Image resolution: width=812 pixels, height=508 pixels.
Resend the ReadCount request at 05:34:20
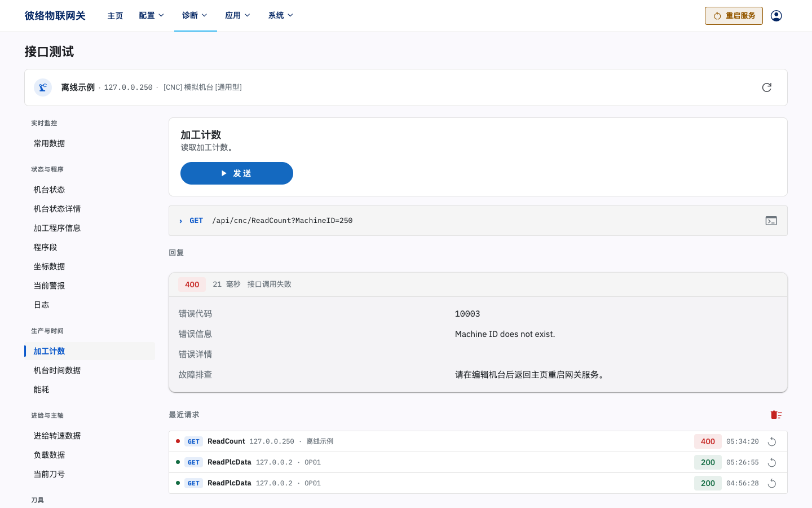(x=772, y=441)
